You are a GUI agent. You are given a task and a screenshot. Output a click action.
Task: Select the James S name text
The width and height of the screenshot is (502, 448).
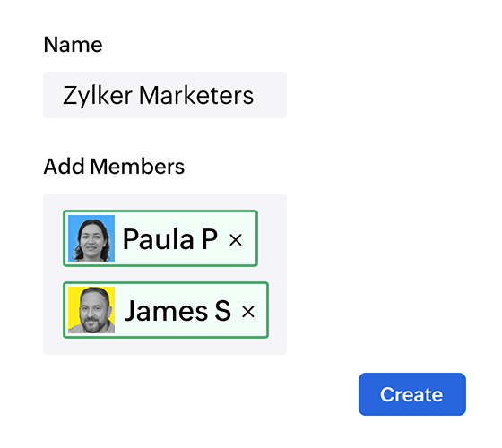pos(177,311)
